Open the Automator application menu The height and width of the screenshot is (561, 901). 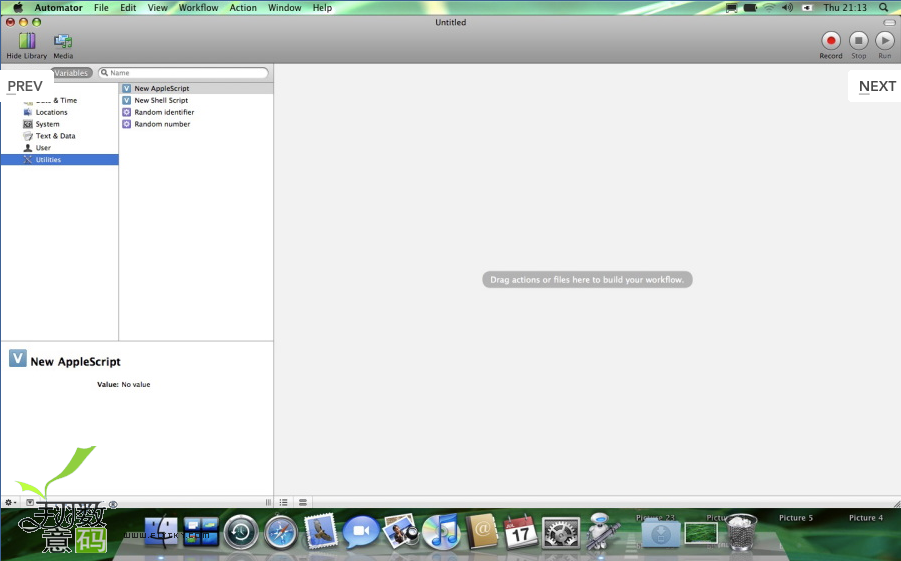coord(59,7)
